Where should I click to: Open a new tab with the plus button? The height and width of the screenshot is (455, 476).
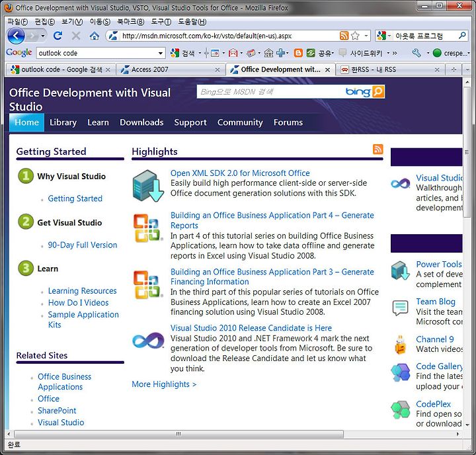(x=454, y=69)
